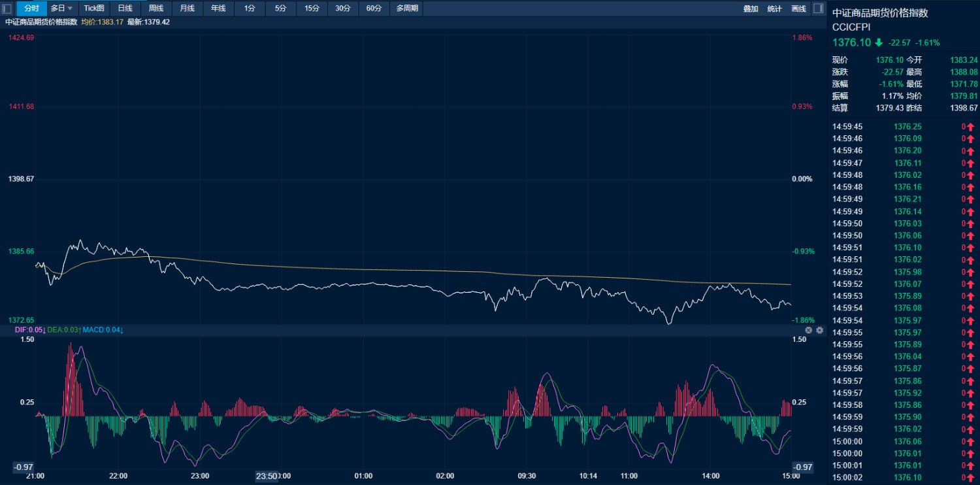The width and height of the screenshot is (980, 485).
Task: Close the MACD indicator panel
Action: pyautogui.click(x=809, y=330)
